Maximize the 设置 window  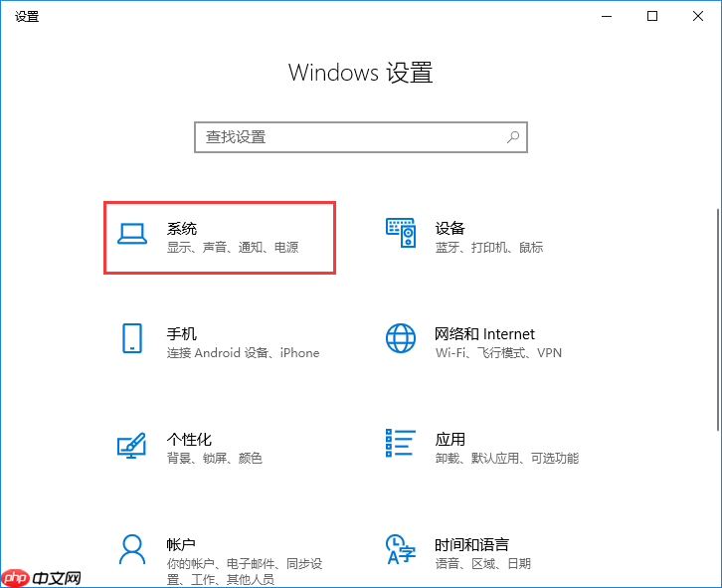click(652, 16)
